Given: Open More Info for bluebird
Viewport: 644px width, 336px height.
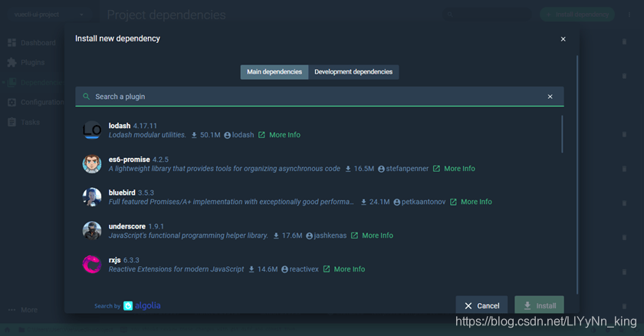Looking at the screenshot, I should [x=476, y=202].
